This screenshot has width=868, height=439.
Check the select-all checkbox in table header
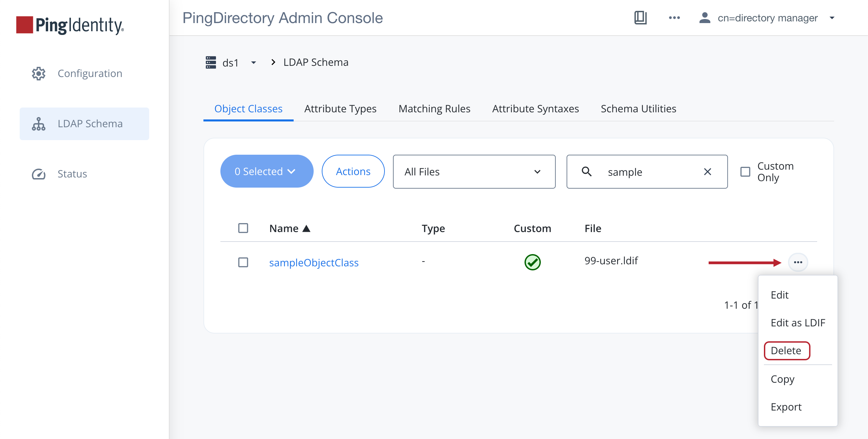(243, 228)
